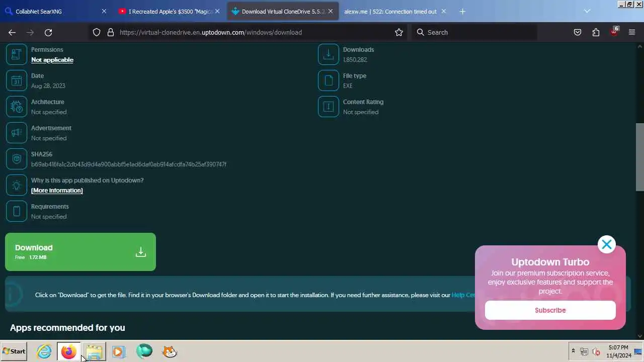Open the list all tabs dropdown
The width and height of the screenshot is (644, 362).
pos(587,11)
